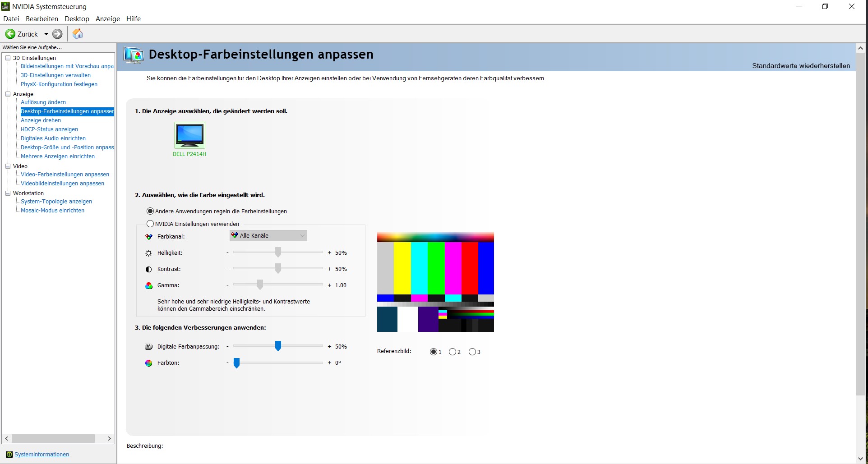Click the plus sign beside Digitale Farbanpassung
The height and width of the screenshot is (464, 868).
329,347
